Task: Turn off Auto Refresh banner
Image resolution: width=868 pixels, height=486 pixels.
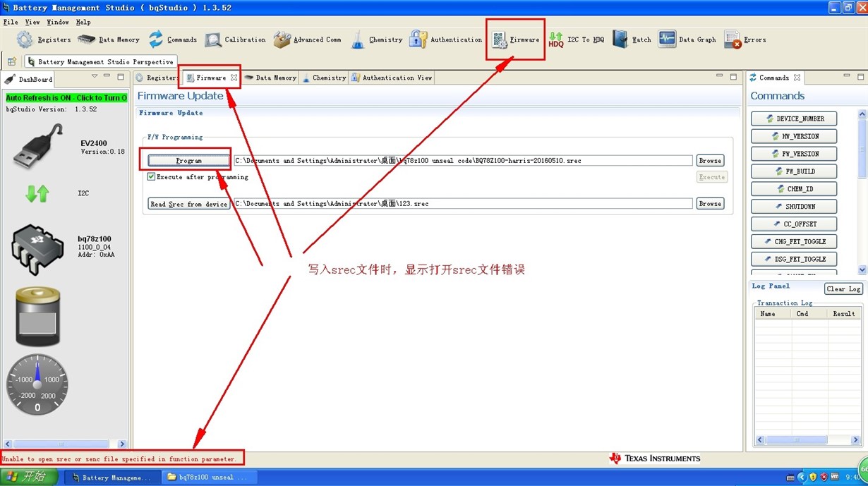Action: [x=66, y=97]
